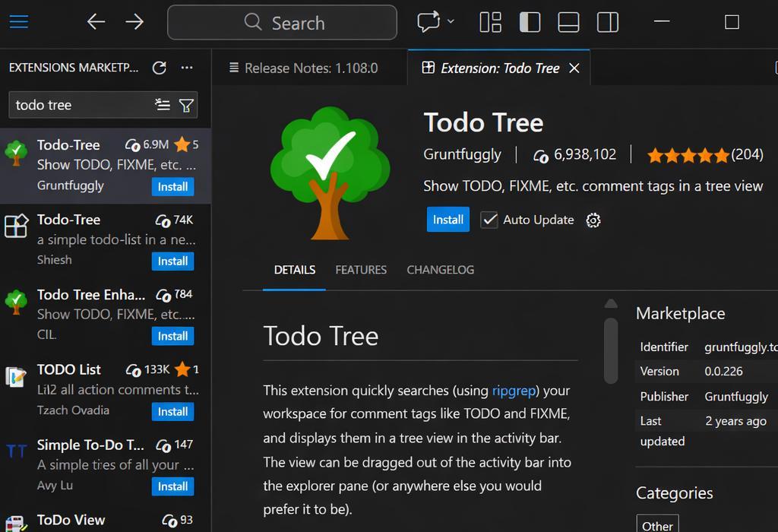
Task: Click the funnel filter icon in search box
Action: click(186, 105)
